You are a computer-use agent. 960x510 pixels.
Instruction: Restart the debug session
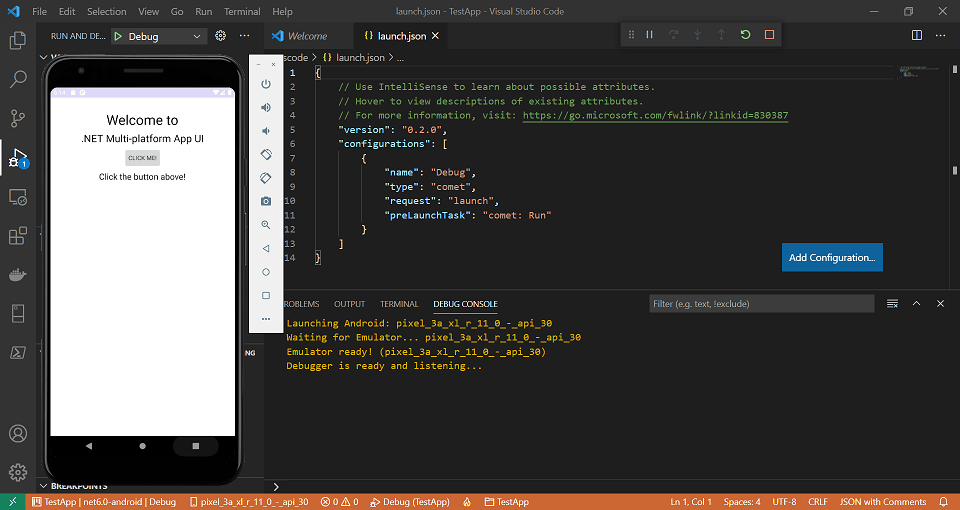745,35
